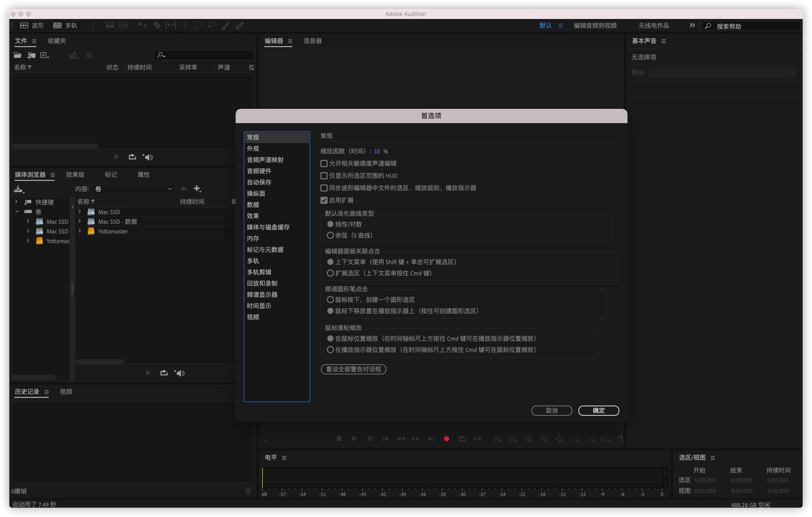This screenshot has height=517, width=812.
Task: Switch to 效果组 tab
Action: 75,175
